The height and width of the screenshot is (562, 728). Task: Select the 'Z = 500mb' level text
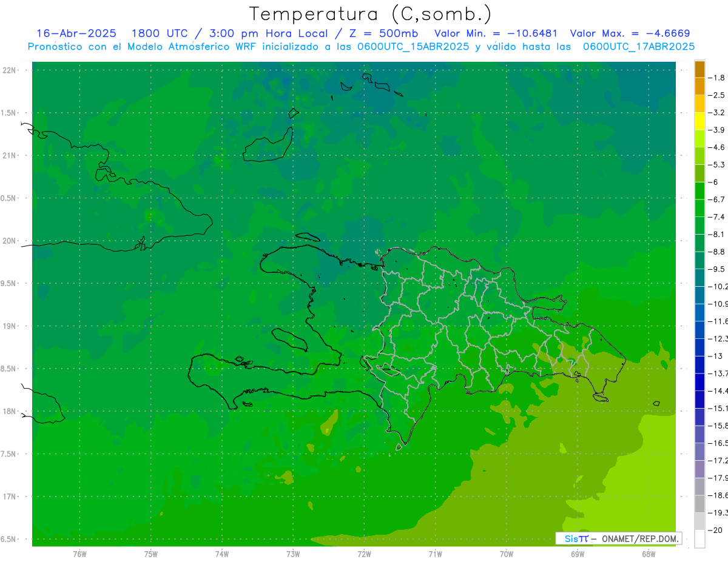(x=384, y=33)
